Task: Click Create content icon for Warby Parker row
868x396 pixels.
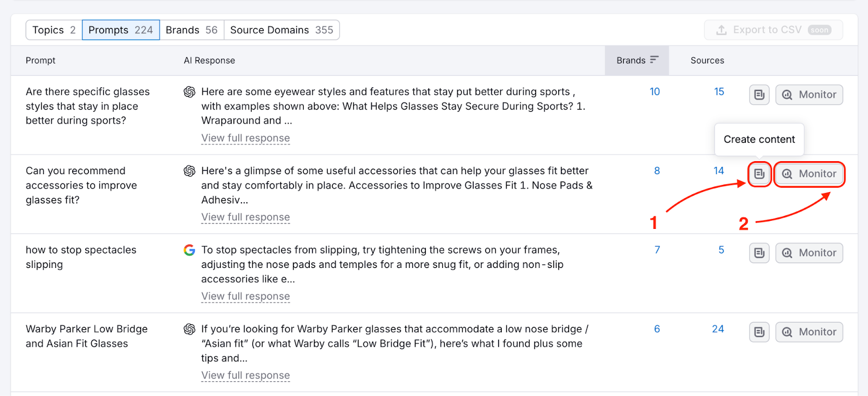Action: pyautogui.click(x=759, y=332)
